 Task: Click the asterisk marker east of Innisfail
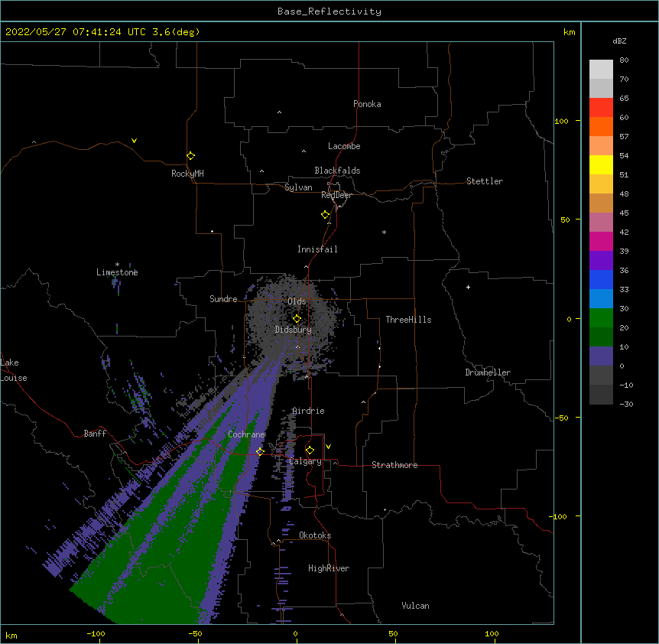[384, 232]
